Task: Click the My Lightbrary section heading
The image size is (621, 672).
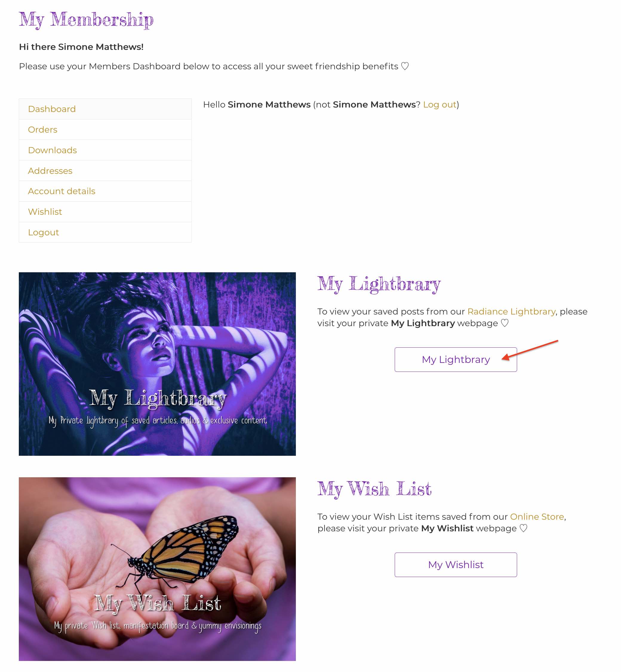Action: [x=379, y=284]
